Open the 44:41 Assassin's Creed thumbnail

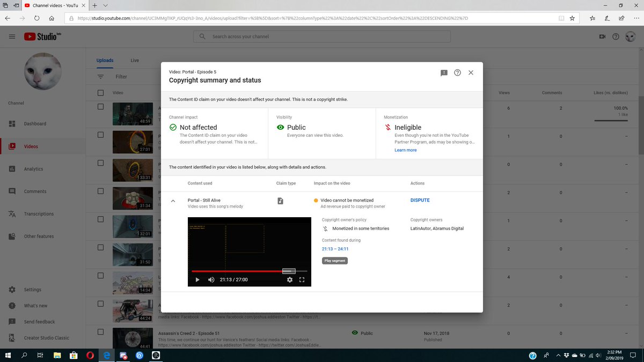(x=133, y=339)
